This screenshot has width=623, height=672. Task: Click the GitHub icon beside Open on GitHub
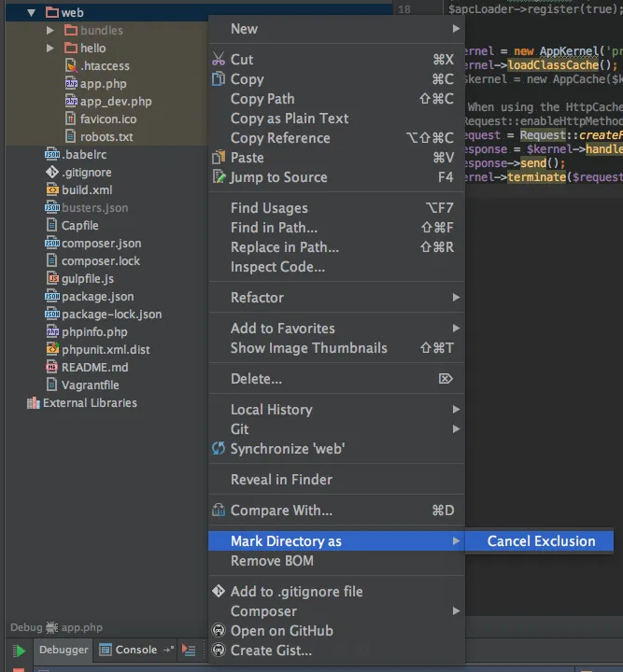[x=219, y=631]
